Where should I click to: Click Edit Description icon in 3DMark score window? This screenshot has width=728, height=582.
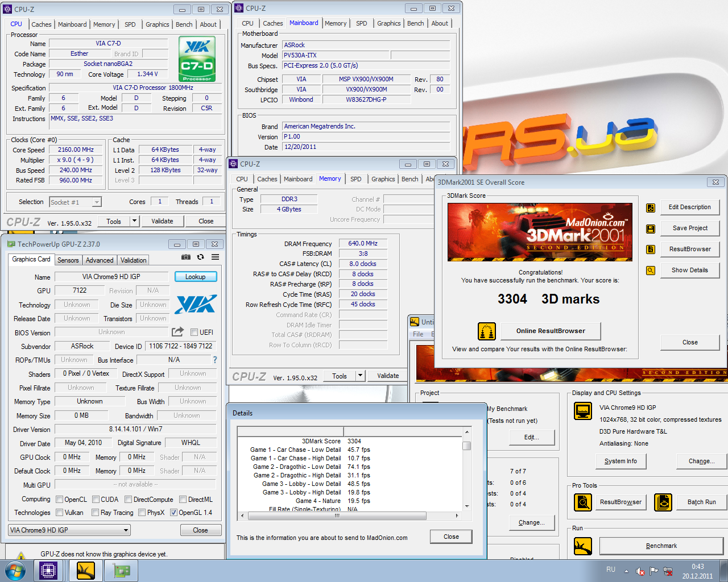(651, 207)
